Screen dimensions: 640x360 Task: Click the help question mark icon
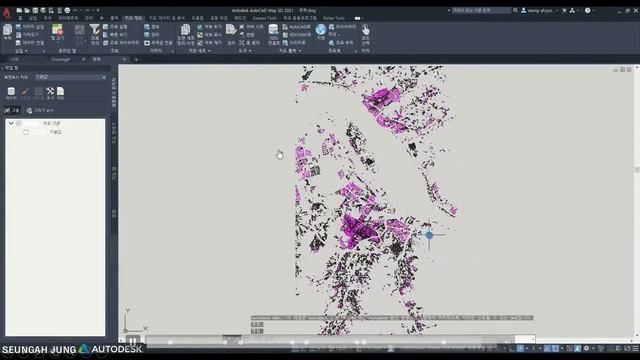pyautogui.click(x=587, y=11)
